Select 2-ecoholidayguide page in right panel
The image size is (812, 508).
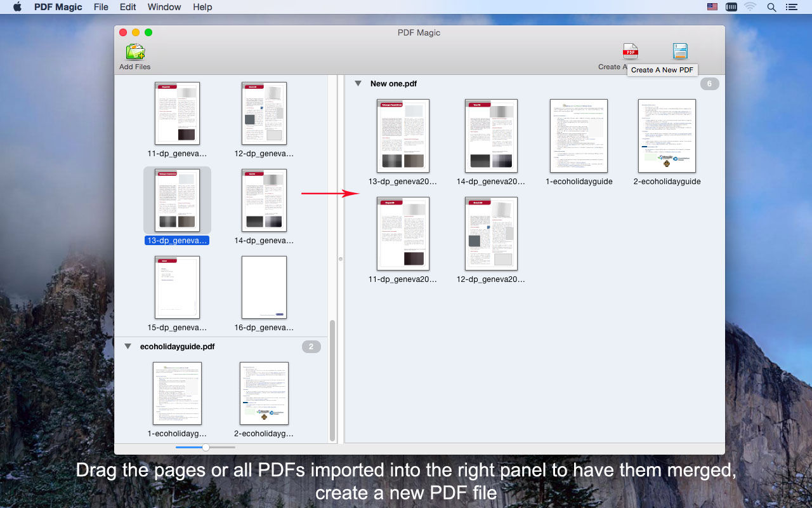pyautogui.click(x=667, y=136)
